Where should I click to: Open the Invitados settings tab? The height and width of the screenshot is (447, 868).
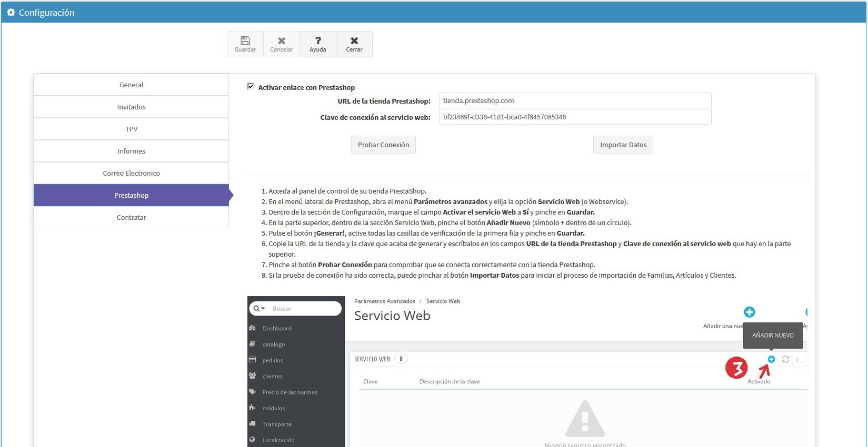point(131,107)
